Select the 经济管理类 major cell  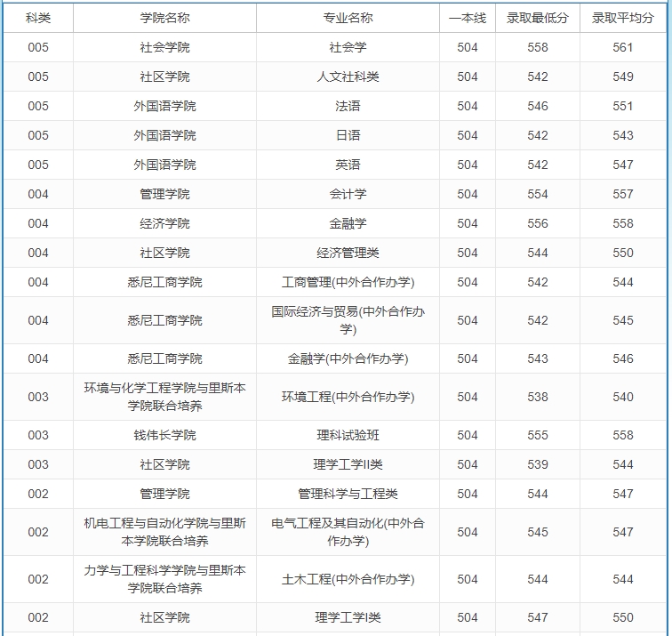pos(348,253)
